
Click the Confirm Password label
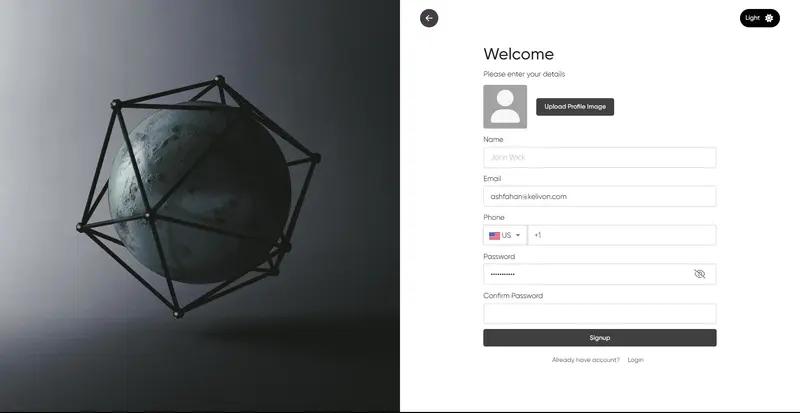[x=513, y=296]
